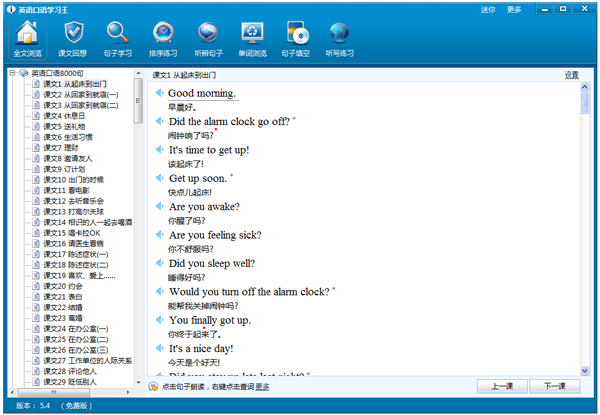The height and width of the screenshot is (415, 600).
Task: Select lesson 课文21 表白
Action: (63, 297)
